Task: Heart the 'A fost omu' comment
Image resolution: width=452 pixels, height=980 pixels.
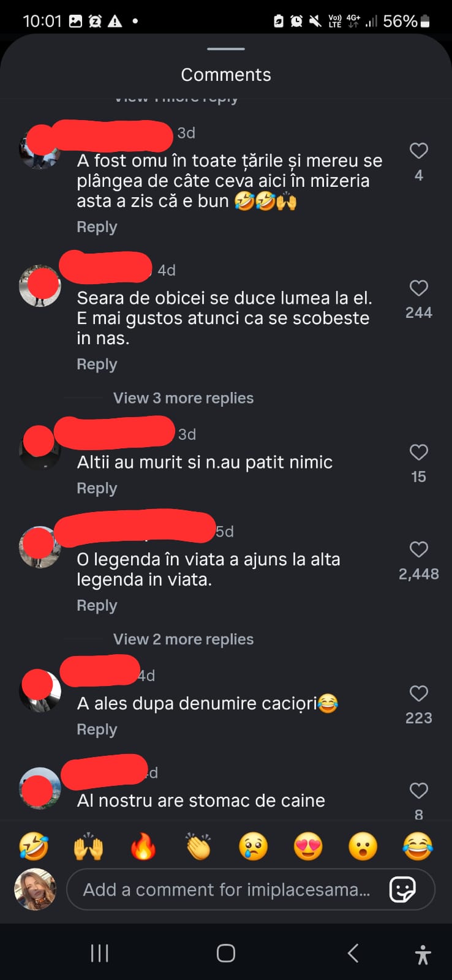Action: click(418, 151)
